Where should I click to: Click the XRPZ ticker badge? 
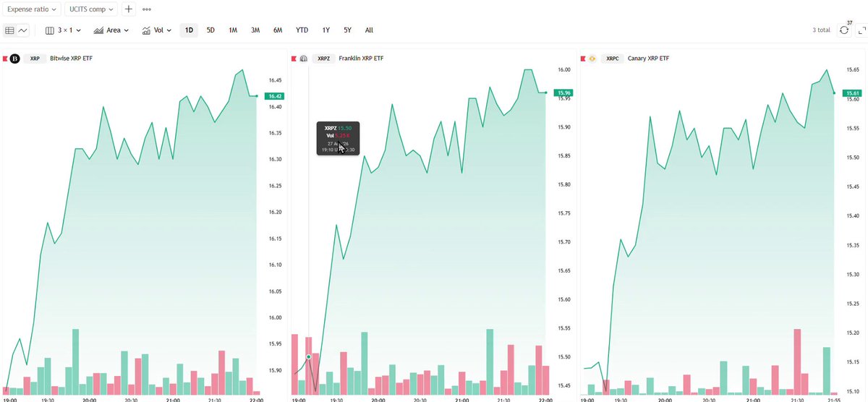[x=323, y=58]
